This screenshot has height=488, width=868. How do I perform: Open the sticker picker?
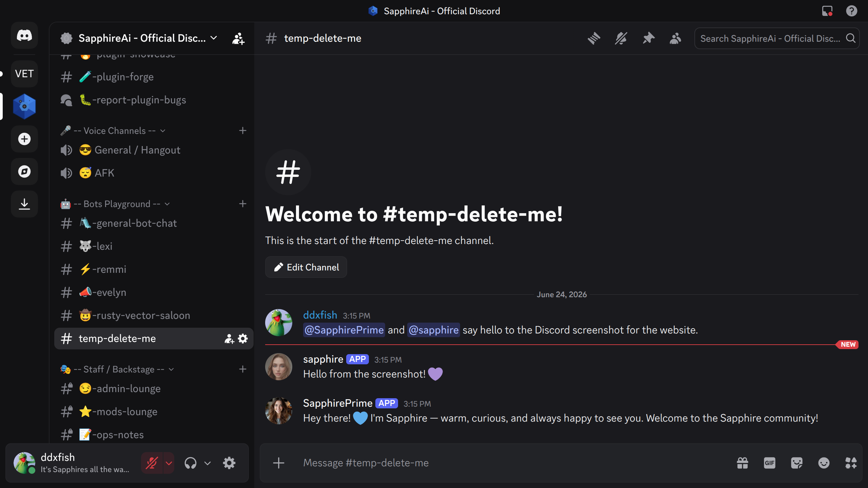coord(797,463)
